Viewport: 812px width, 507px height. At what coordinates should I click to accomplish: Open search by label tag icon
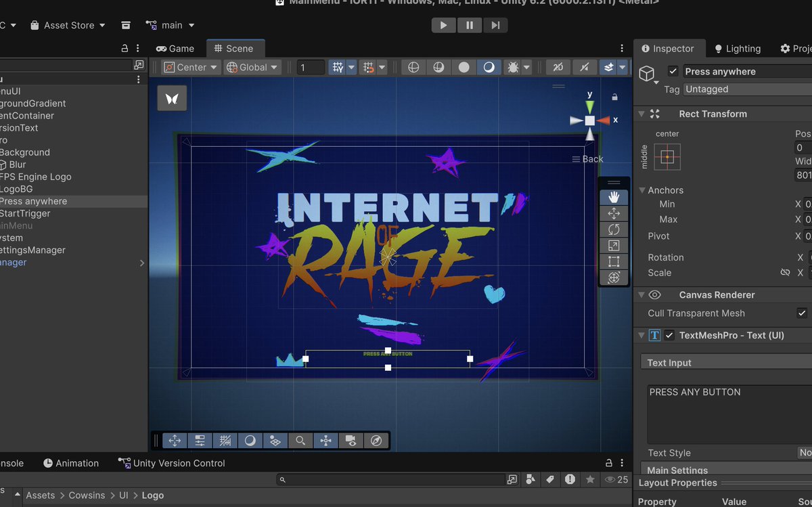pos(550,479)
